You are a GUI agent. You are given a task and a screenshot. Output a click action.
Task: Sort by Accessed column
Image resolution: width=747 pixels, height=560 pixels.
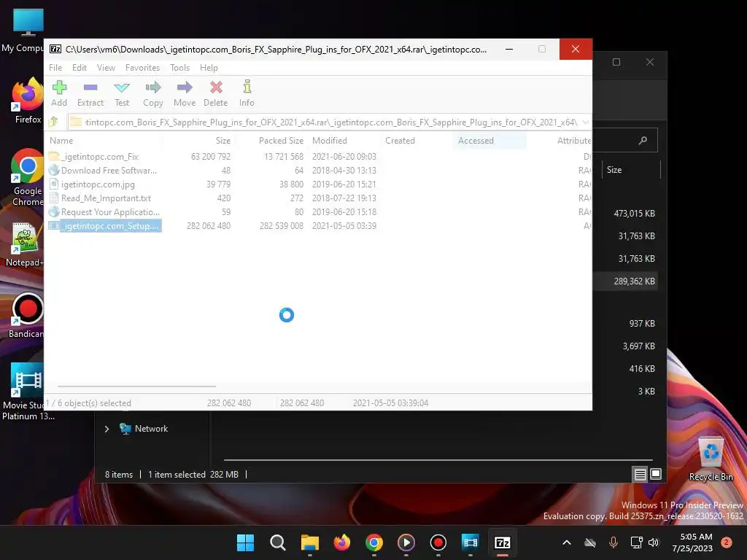click(489, 141)
